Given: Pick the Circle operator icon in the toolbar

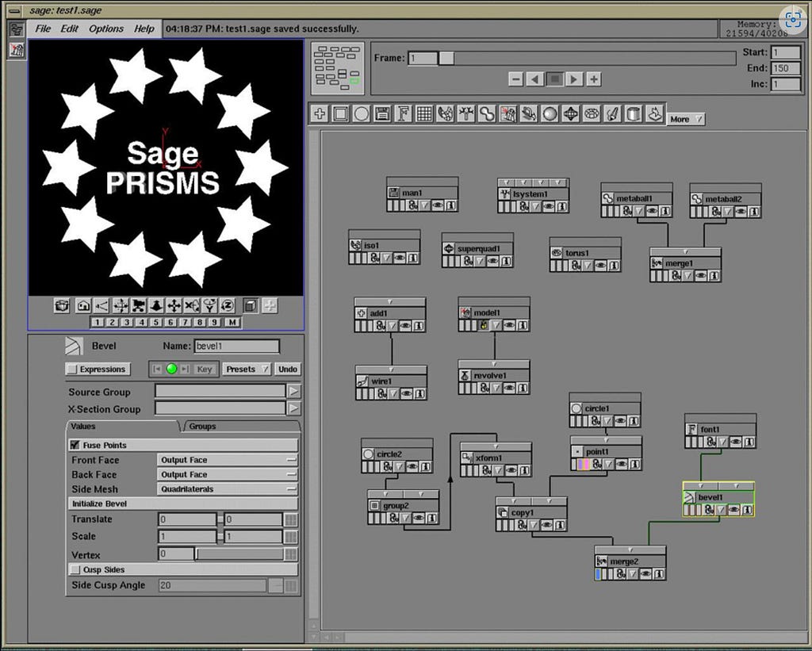Looking at the screenshot, I should [362, 113].
